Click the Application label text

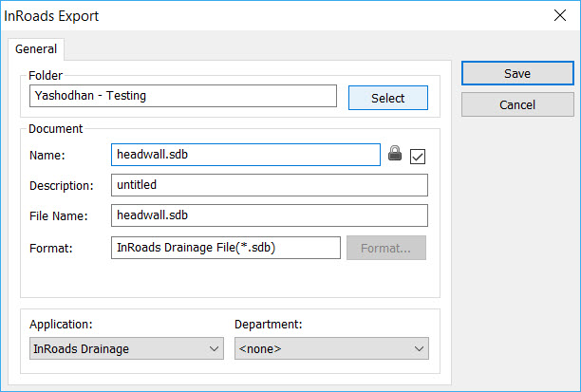point(62,325)
